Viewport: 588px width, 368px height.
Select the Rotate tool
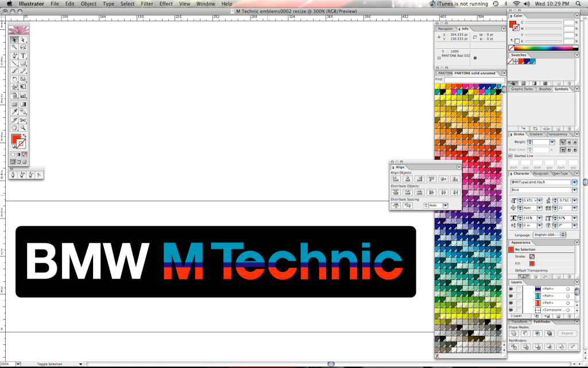pos(14,79)
